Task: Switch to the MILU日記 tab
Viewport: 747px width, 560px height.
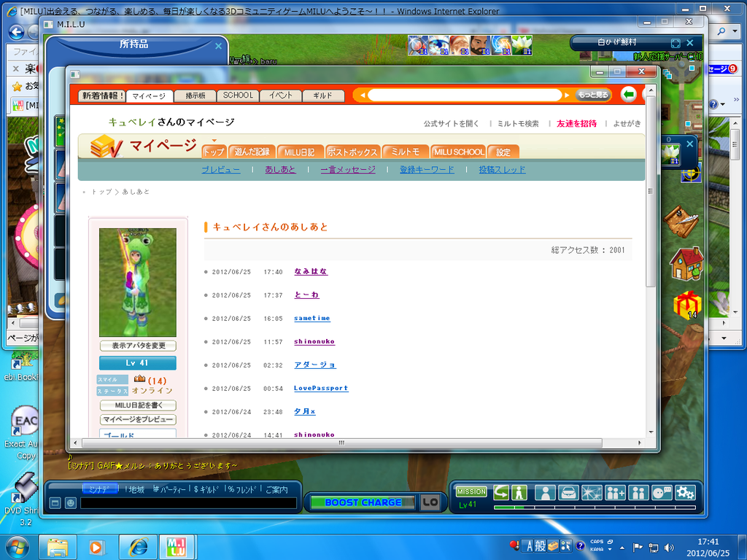Action: tap(299, 152)
